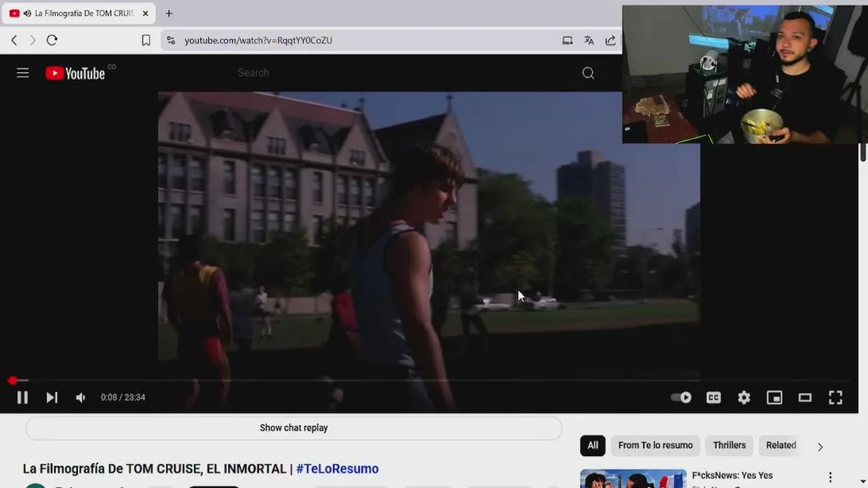868x488 pixels.
Task: Toggle the autoplay switch
Action: [x=681, y=398]
